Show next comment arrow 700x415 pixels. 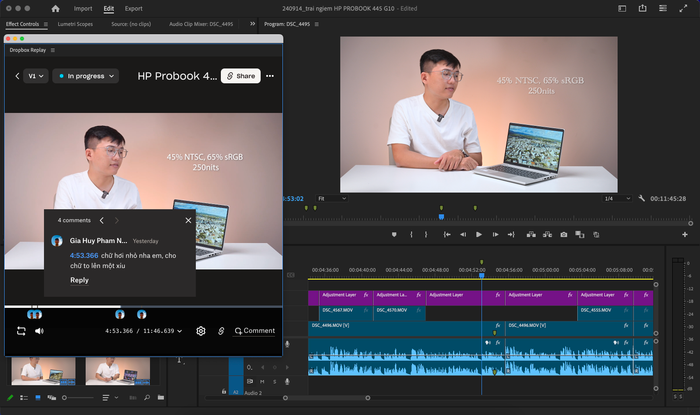click(117, 220)
